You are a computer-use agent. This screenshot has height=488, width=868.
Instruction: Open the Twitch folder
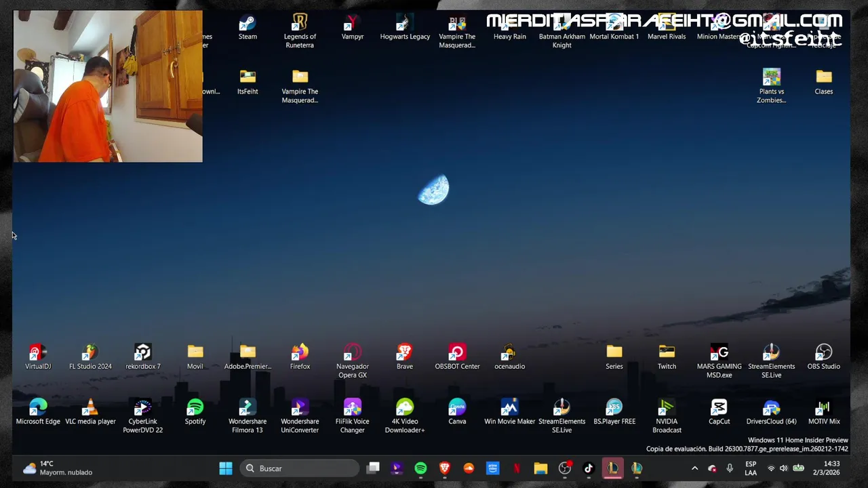pos(667,357)
